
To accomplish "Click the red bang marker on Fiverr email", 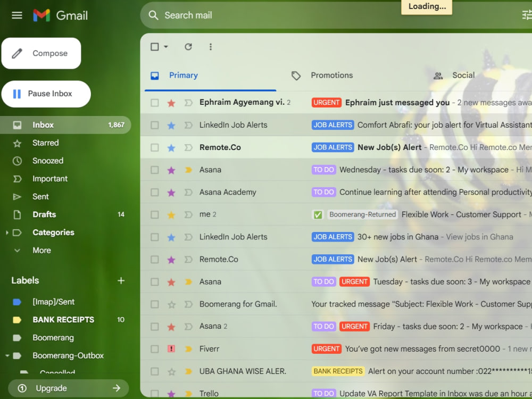I will pos(171,349).
